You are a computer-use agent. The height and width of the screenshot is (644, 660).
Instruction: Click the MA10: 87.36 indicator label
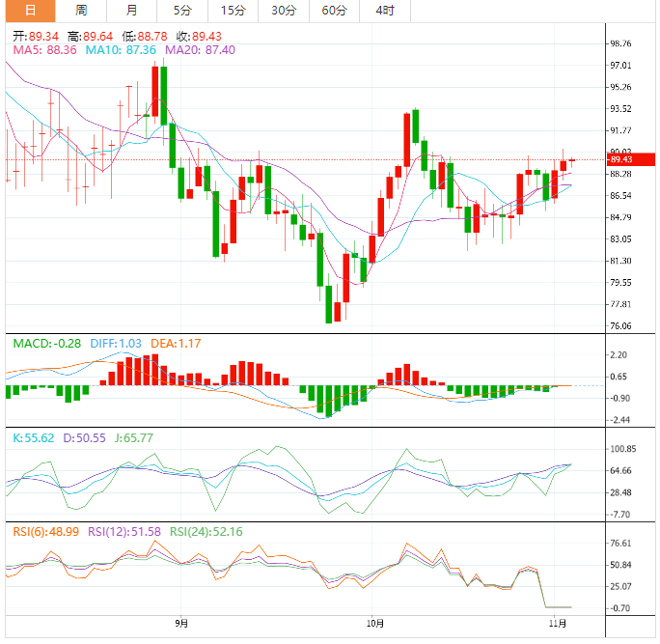[121, 49]
